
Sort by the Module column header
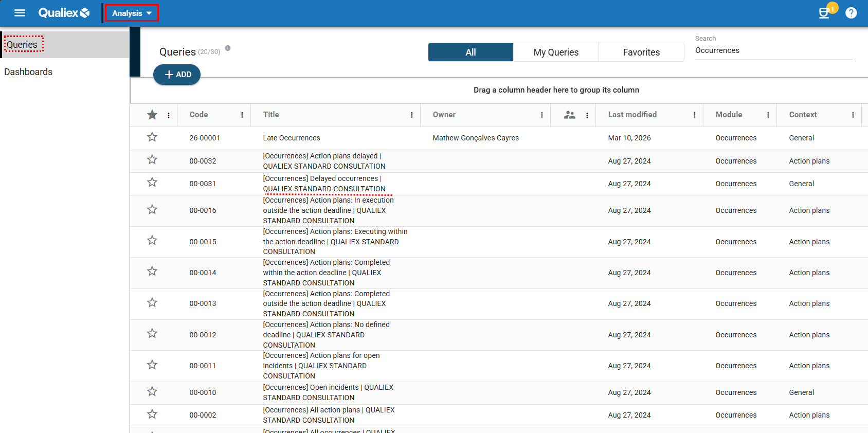729,115
